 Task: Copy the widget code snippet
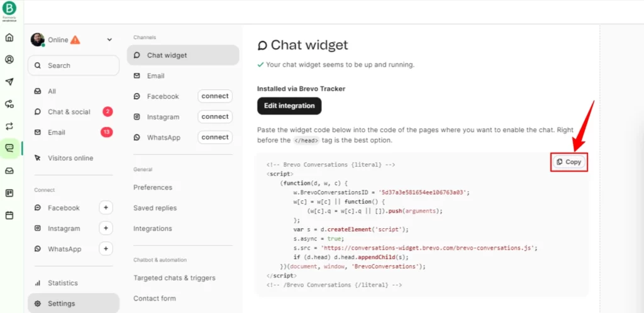tap(569, 162)
